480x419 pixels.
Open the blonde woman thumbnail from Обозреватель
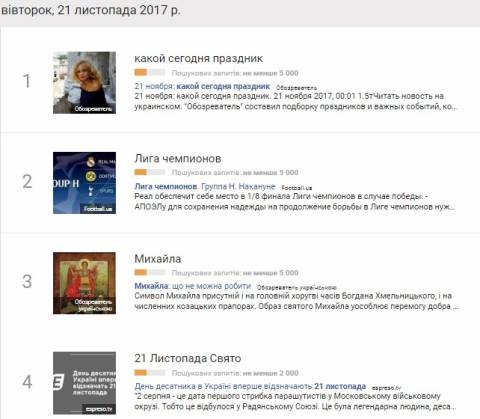pos(84,83)
